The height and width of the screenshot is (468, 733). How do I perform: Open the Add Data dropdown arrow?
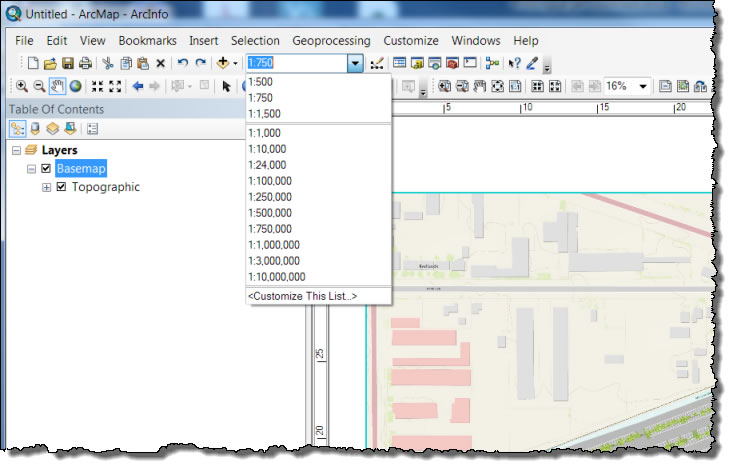point(235,63)
